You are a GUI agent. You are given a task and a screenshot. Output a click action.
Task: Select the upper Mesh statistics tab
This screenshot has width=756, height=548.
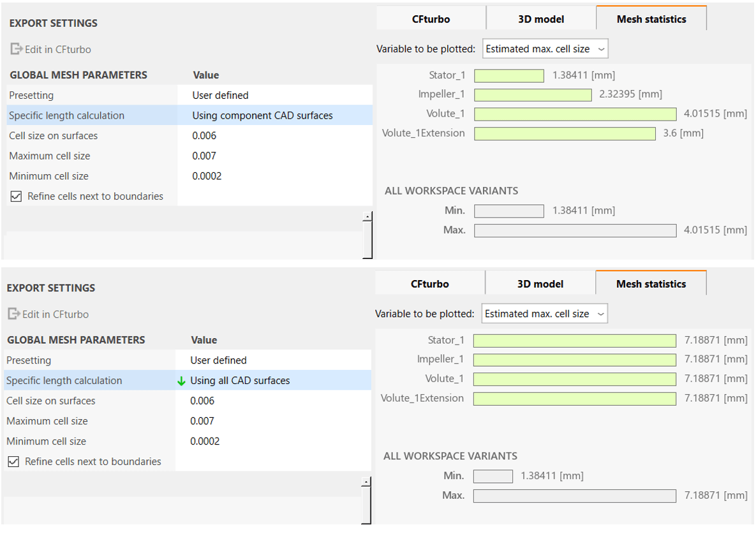pyautogui.click(x=651, y=19)
